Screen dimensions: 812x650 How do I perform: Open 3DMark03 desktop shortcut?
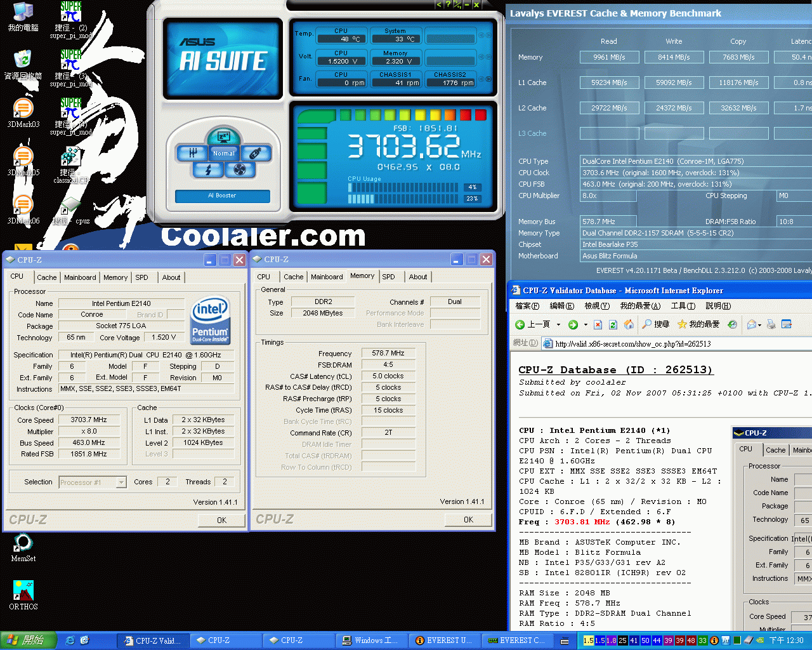[x=23, y=113]
